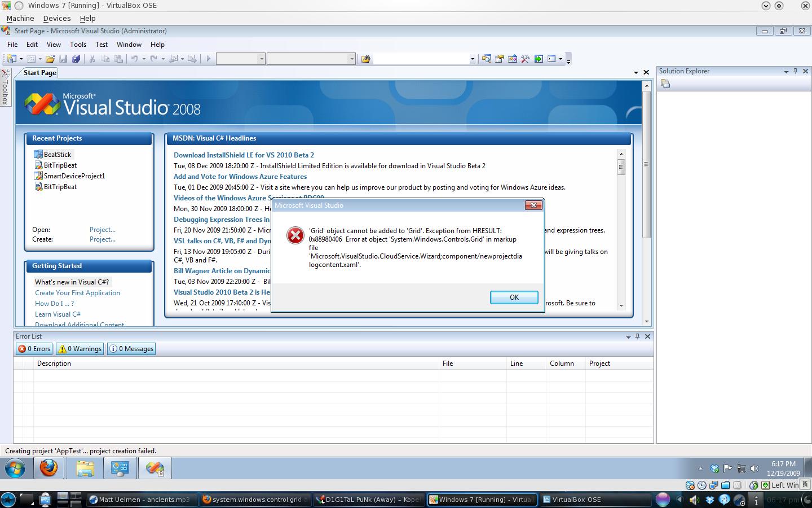The image size is (812, 508).
Task: Click the MSDN headlines vertical scrollbar thumb
Action: point(621,167)
